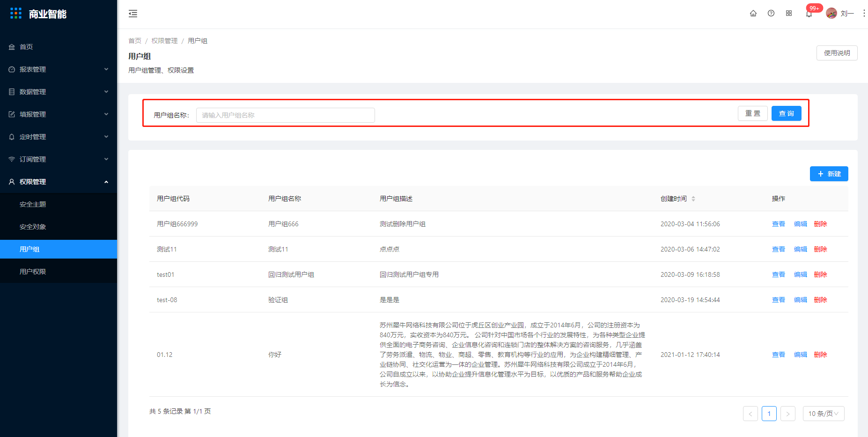Click 编辑 for test01 row
This screenshot has width=868, height=437.
click(801, 274)
